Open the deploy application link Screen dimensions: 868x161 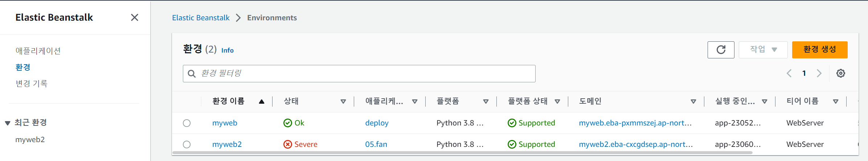(377, 123)
